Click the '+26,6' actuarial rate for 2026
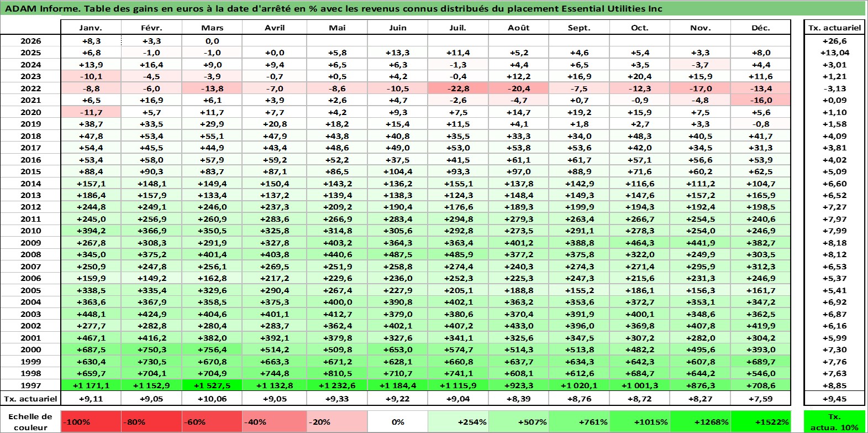This screenshot has width=868, height=433. point(834,41)
